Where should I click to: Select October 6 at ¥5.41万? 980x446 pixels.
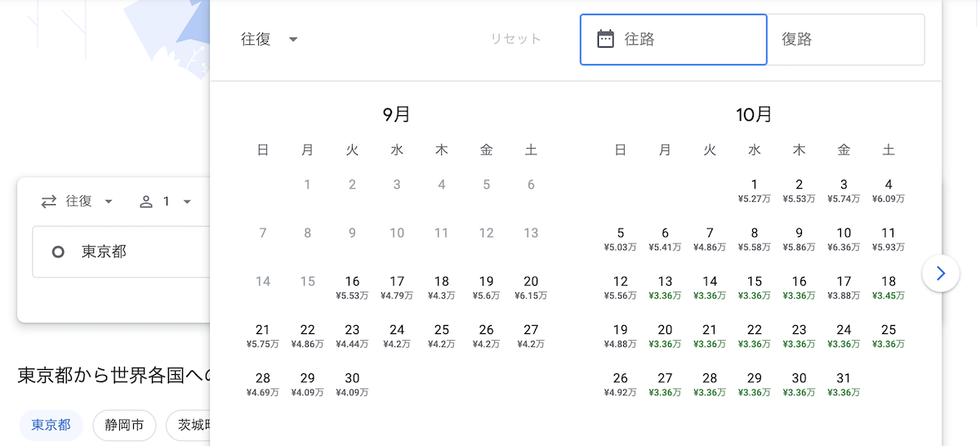pos(665,239)
